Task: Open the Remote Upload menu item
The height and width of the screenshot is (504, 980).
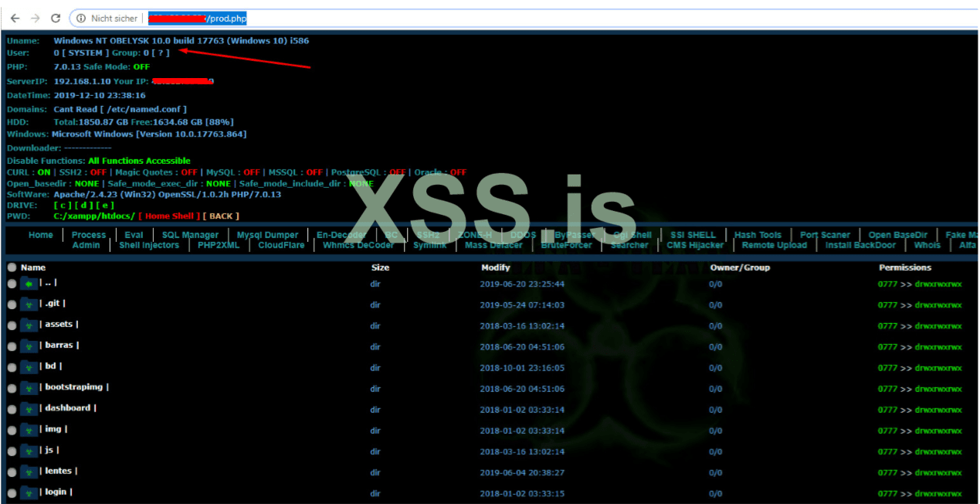Action: [x=775, y=245]
